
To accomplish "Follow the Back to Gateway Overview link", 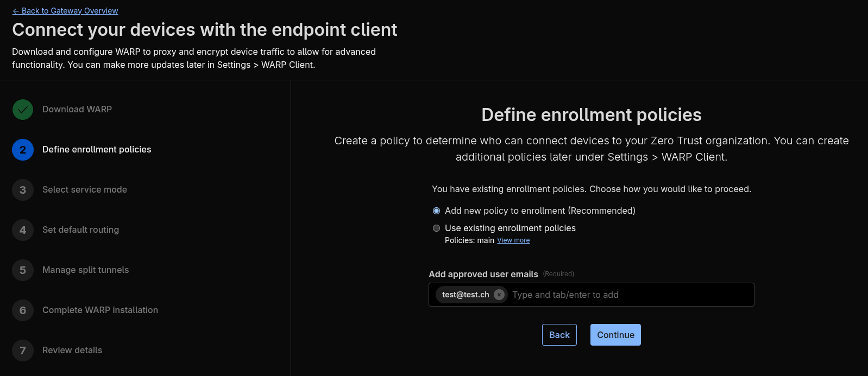I will (65, 11).
